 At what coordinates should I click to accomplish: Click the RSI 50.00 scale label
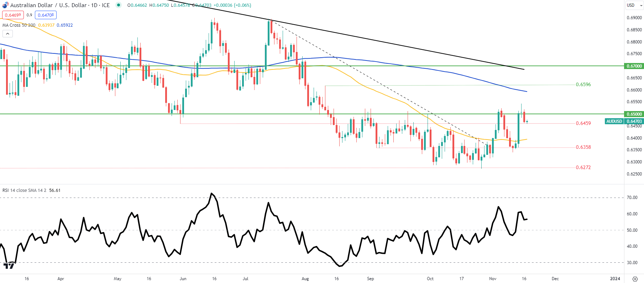pyautogui.click(x=632, y=230)
